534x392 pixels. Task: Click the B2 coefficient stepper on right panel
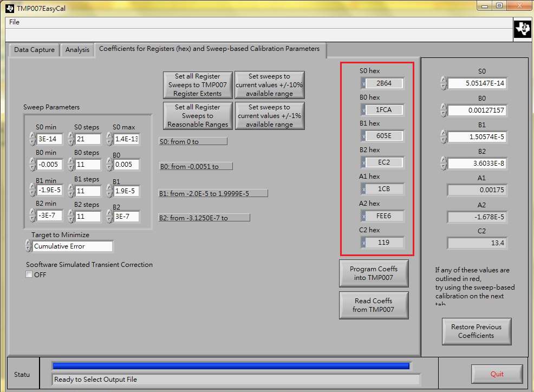(444, 164)
